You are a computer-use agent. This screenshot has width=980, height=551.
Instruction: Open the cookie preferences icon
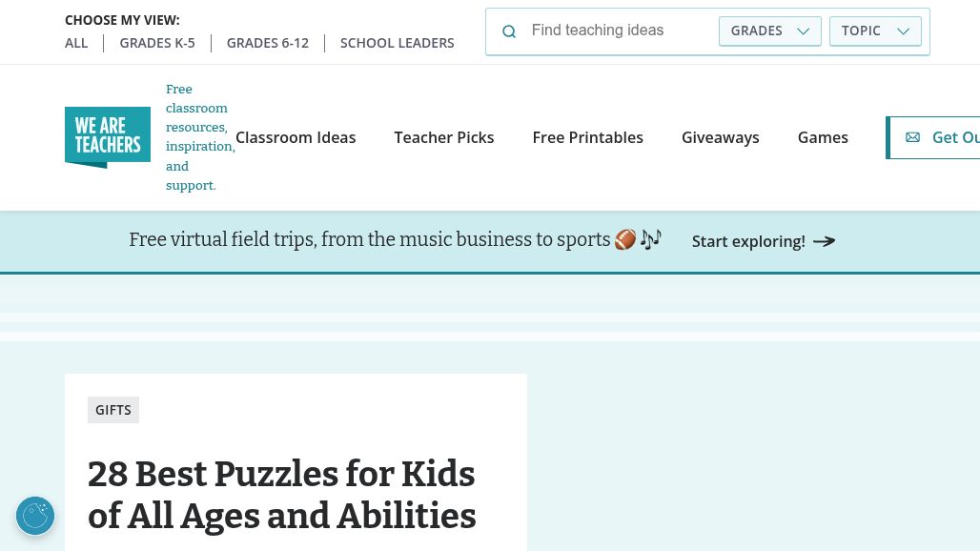pyautogui.click(x=35, y=516)
